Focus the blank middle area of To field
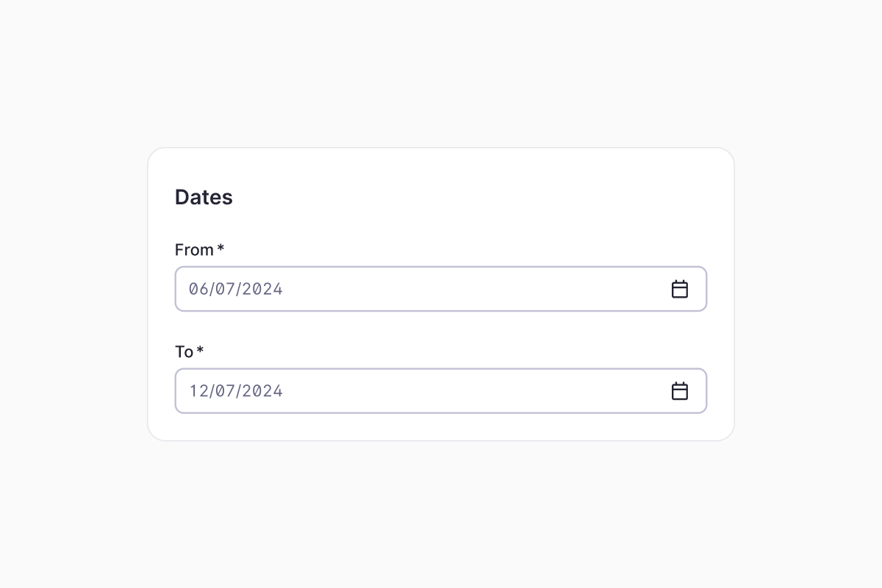The height and width of the screenshot is (588, 882). point(470,391)
